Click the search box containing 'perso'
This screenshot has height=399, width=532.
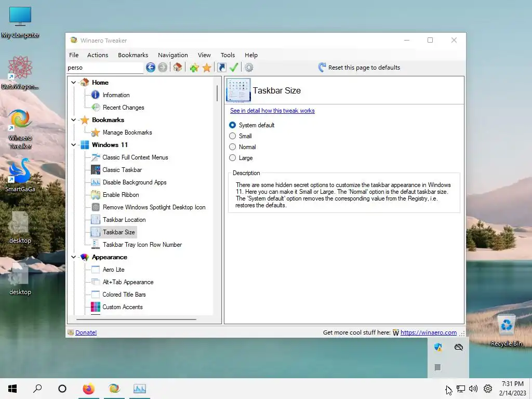tap(105, 68)
